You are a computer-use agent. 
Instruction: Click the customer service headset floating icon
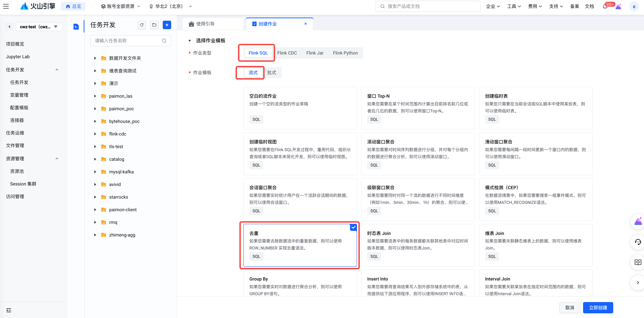[638, 242]
